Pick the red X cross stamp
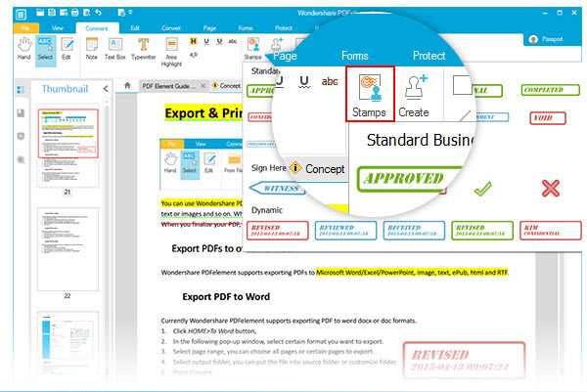 pos(551,188)
